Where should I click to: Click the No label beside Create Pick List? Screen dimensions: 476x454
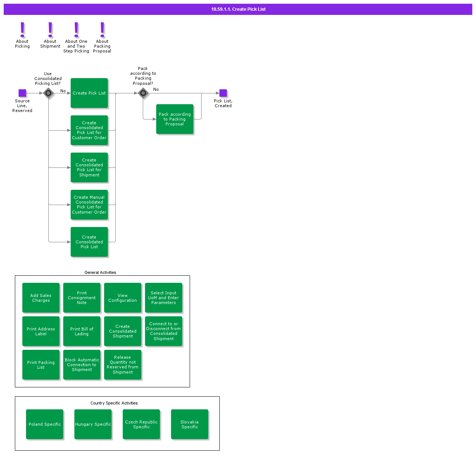[63, 91]
